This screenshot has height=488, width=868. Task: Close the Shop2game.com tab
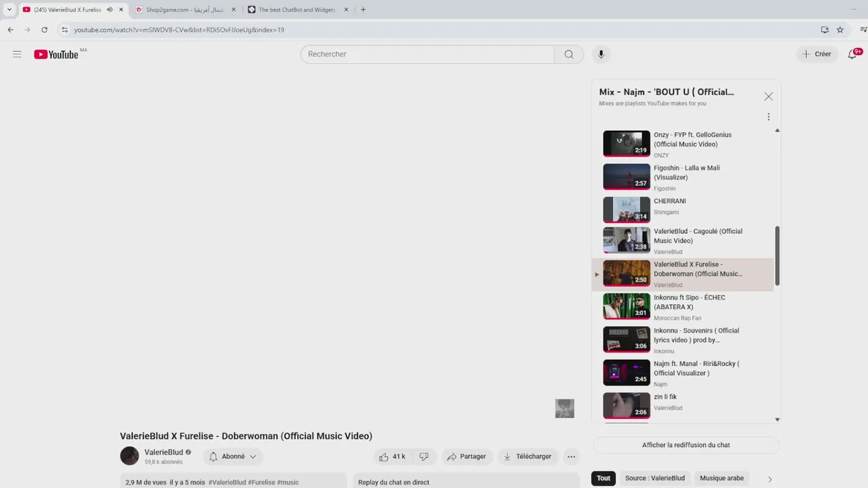(x=233, y=10)
